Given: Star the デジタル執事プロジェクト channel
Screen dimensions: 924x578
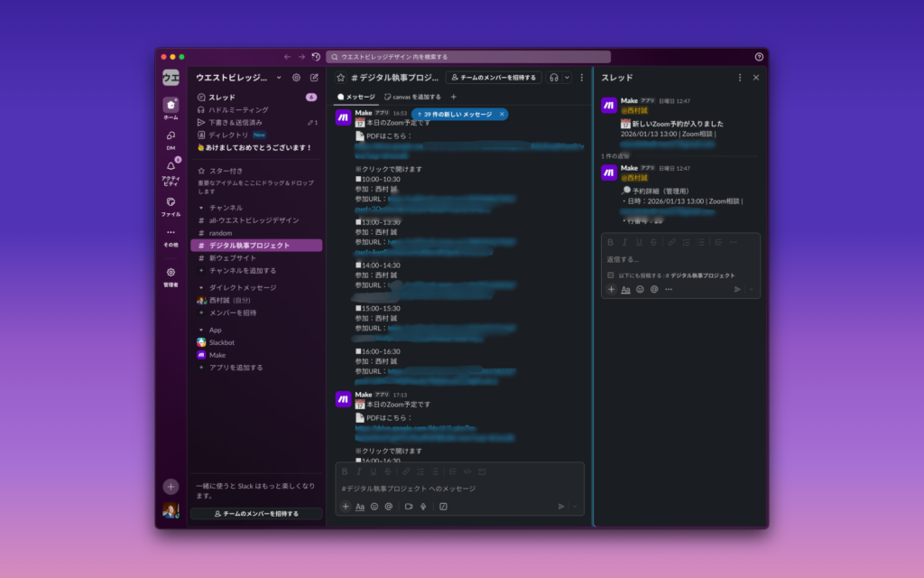Looking at the screenshot, I should pyautogui.click(x=341, y=78).
